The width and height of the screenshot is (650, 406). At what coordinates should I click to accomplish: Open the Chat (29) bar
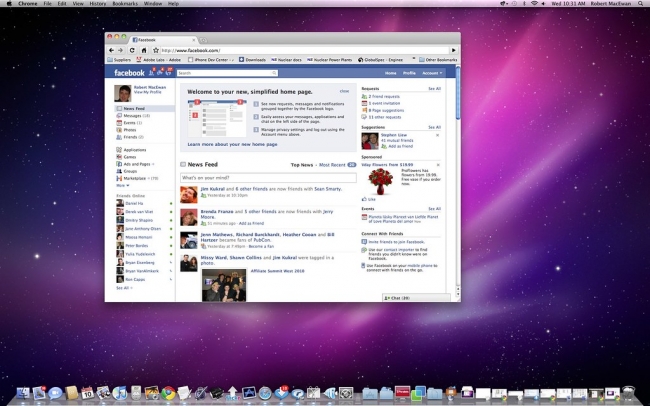[x=416, y=298]
